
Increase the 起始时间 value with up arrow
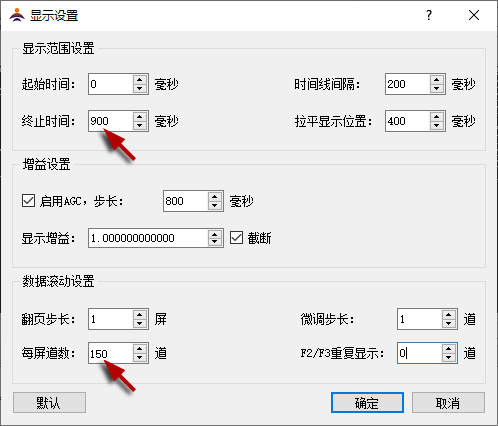(x=140, y=80)
